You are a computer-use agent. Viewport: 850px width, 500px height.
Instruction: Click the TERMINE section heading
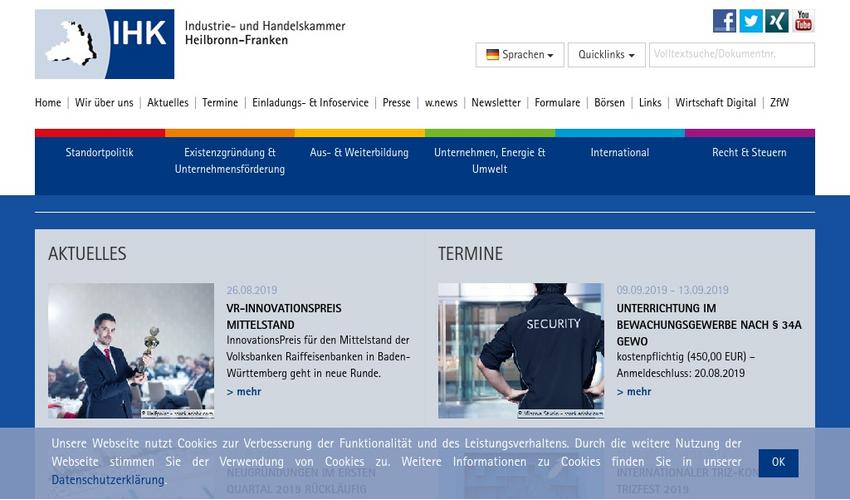[x=471, y=254]
